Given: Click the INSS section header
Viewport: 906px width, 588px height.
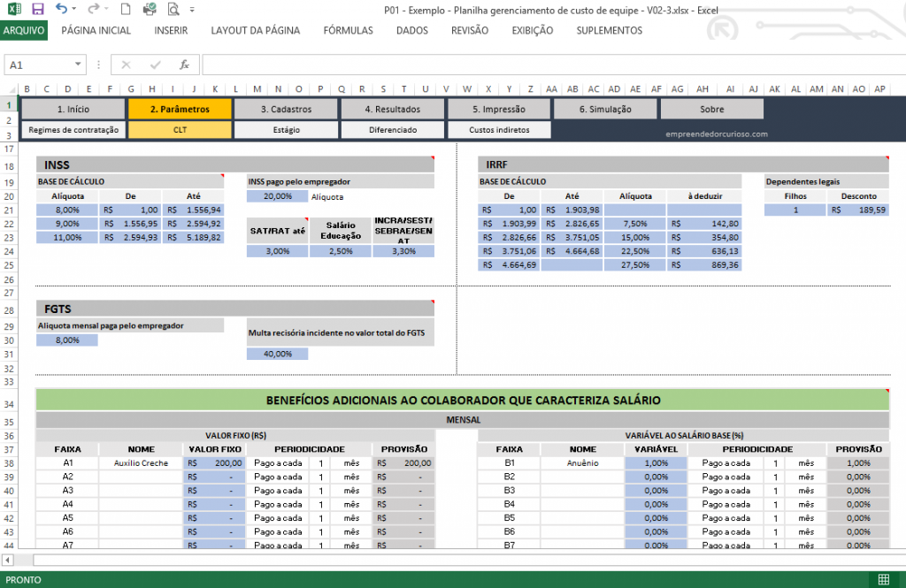Looking at the screenshot, I should (235, 164).
